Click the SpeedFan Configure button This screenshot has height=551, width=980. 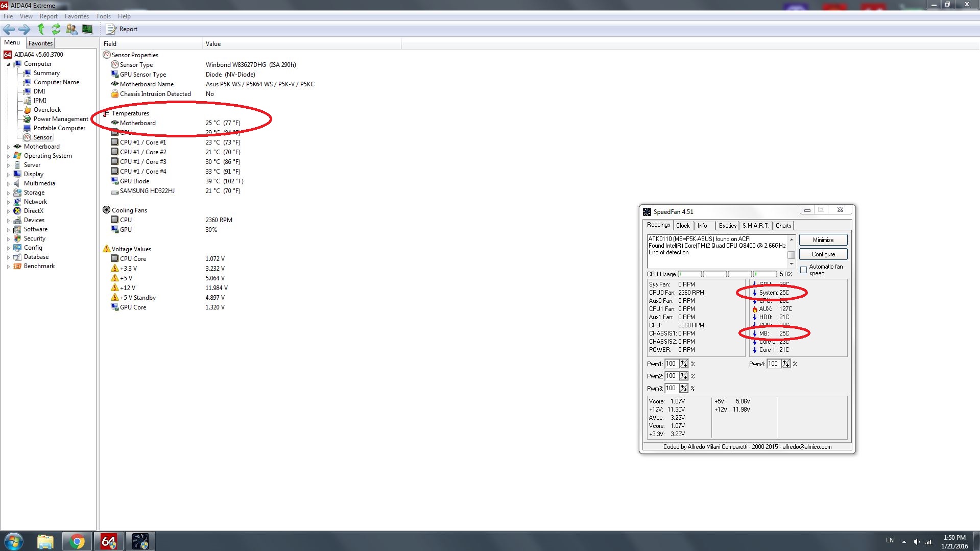(823, 254)
